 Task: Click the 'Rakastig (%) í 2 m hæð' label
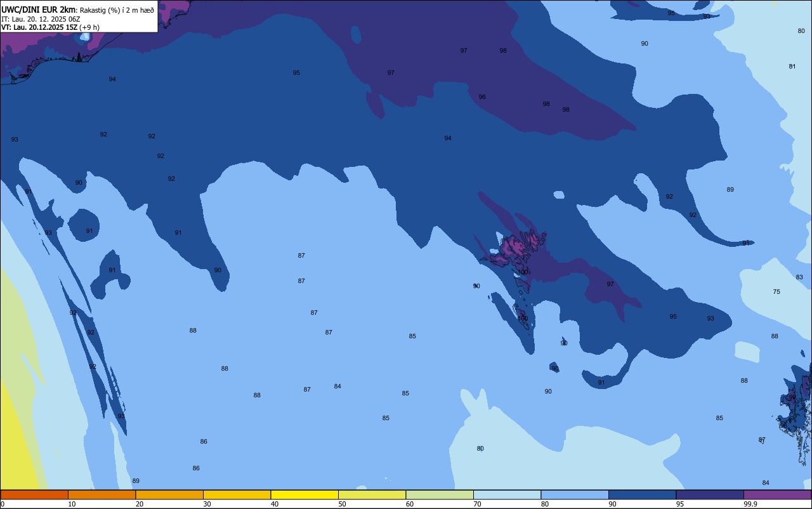[117, 10]
